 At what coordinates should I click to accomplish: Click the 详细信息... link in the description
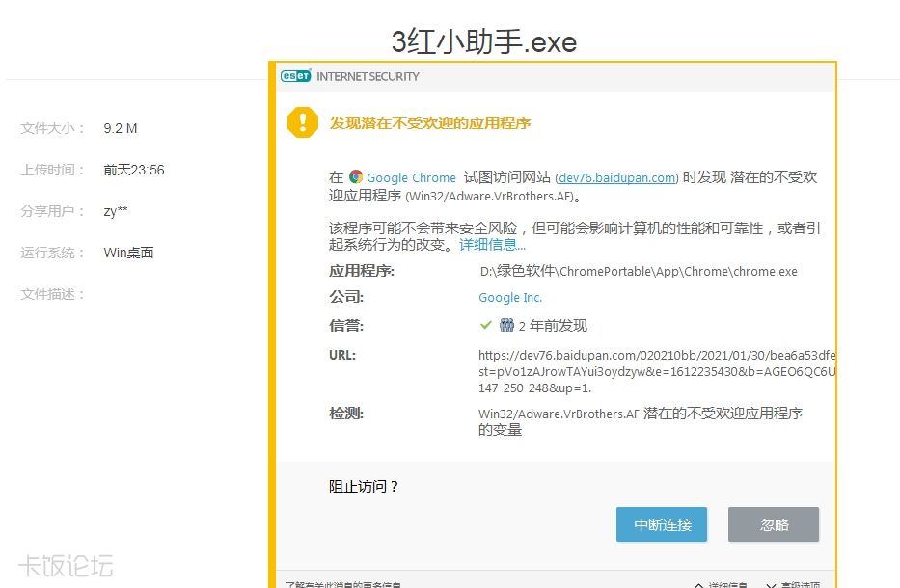[x=492, y=245]
